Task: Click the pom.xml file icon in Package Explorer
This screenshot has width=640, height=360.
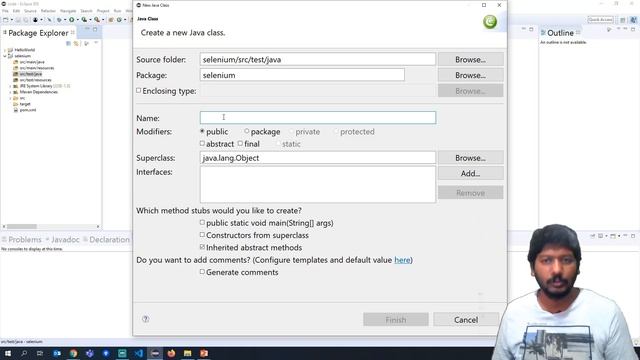Action: [16, 110]
